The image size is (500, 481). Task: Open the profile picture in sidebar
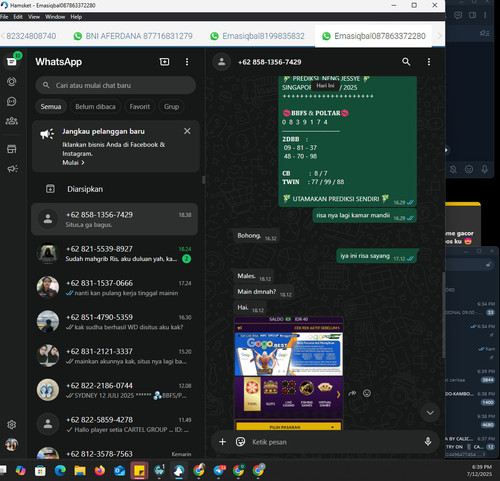pos(12,444)
